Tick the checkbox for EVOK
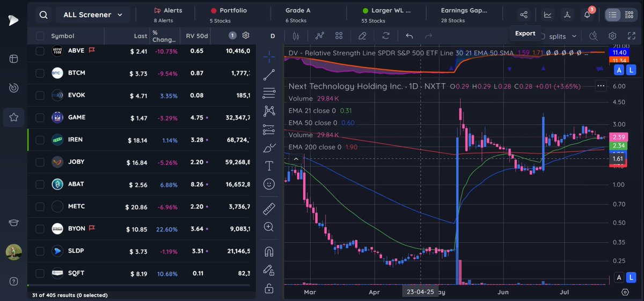The image size is (644, 301). [40, 96]
